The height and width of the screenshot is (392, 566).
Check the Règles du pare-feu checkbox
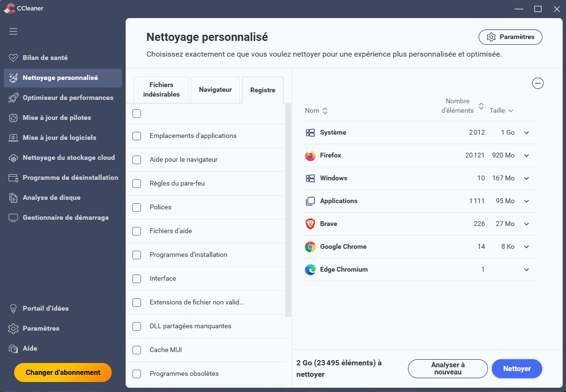click(x=137, y=183)
